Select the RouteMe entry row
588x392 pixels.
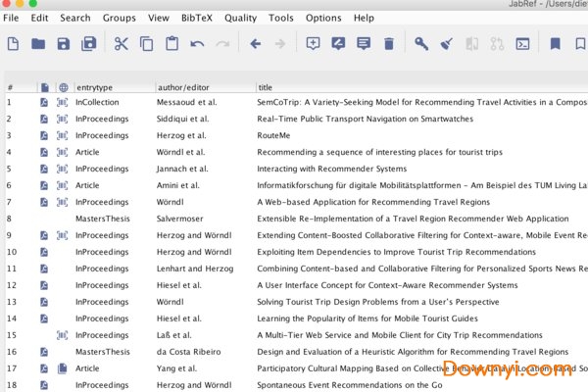coord(275,135)
